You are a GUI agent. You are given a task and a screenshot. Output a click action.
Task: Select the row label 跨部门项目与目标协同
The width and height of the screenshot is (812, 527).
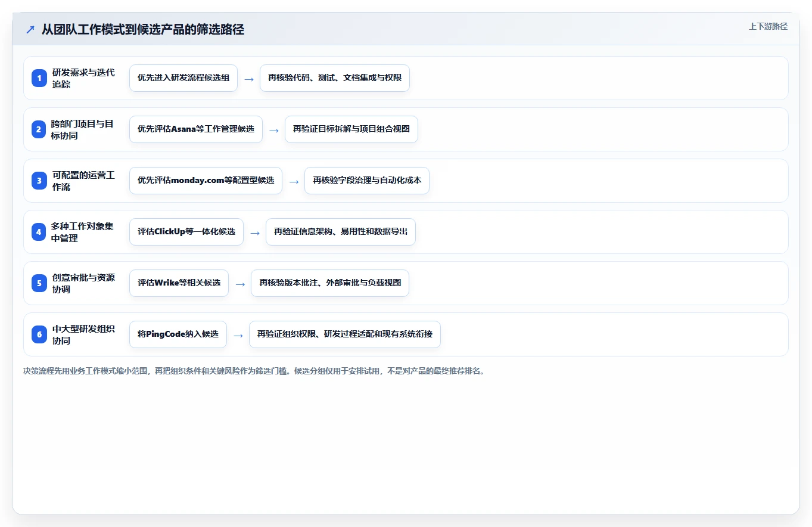point(83,129)
